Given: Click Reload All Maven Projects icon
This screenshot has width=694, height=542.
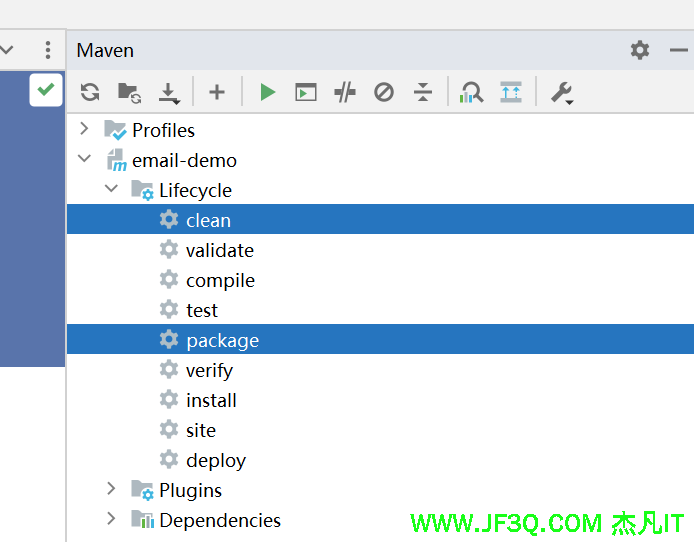Looking at the screenshot, I should click(90, 93).
